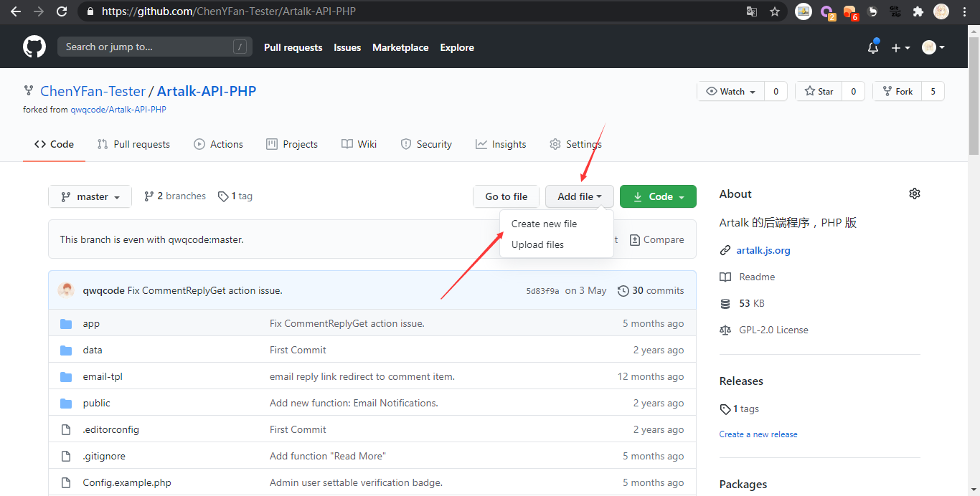Open GitHub home via Octocat logo

click(x=34, y=47)
